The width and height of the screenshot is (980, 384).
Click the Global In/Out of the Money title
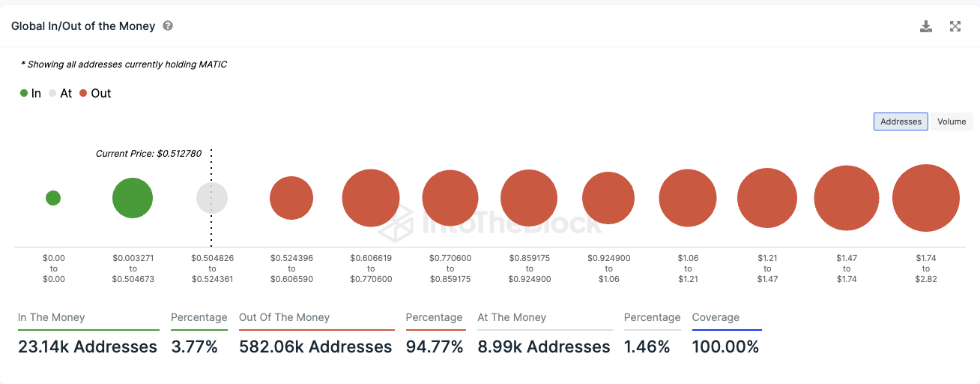(83, 25)
